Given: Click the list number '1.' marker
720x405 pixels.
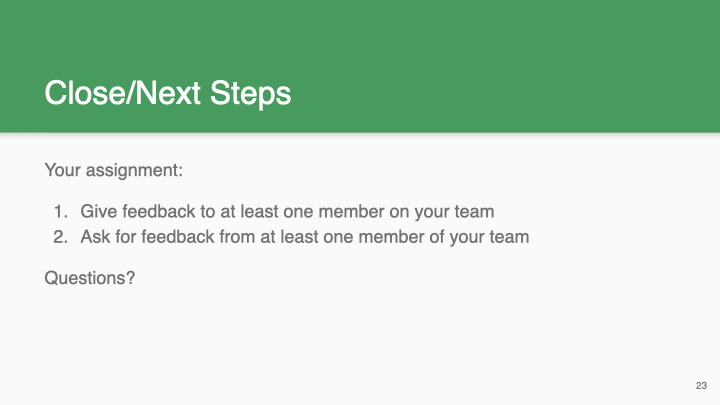Looking at the screenshot, I should coord(61,212).
